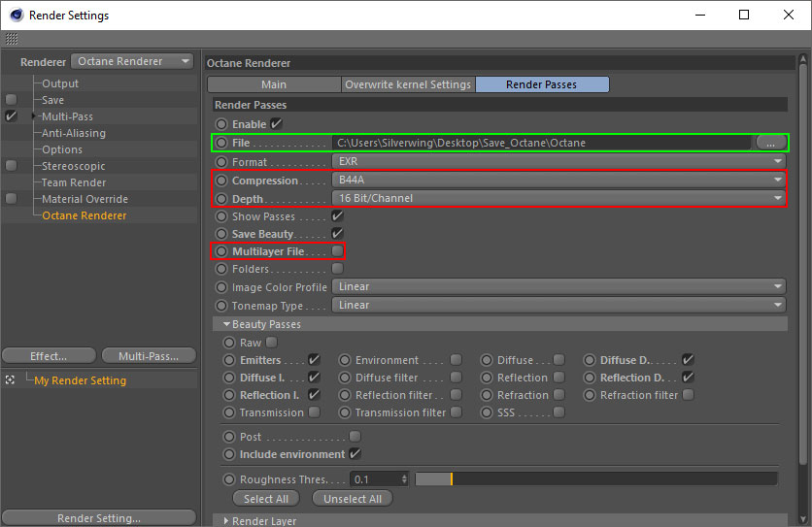This screenshot has height=527, width=812.
Task: Open the Image Color Profile dropdown
Action: click(558, 287)
